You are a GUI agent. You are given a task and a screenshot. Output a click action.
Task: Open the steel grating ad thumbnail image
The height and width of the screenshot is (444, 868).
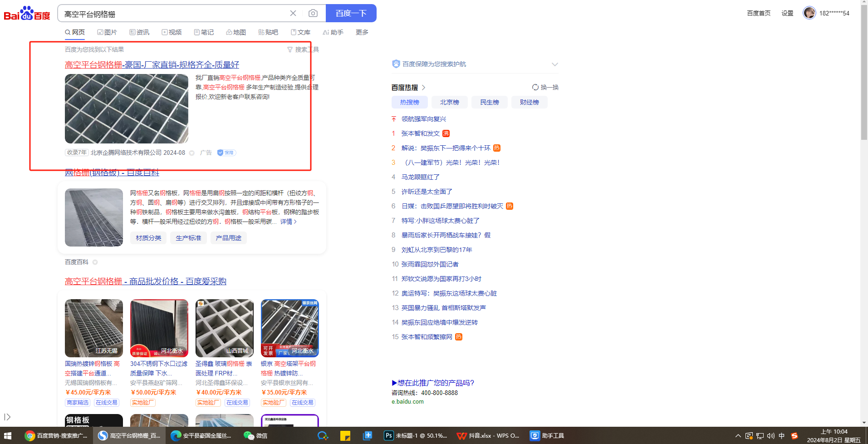pos(127,109)
